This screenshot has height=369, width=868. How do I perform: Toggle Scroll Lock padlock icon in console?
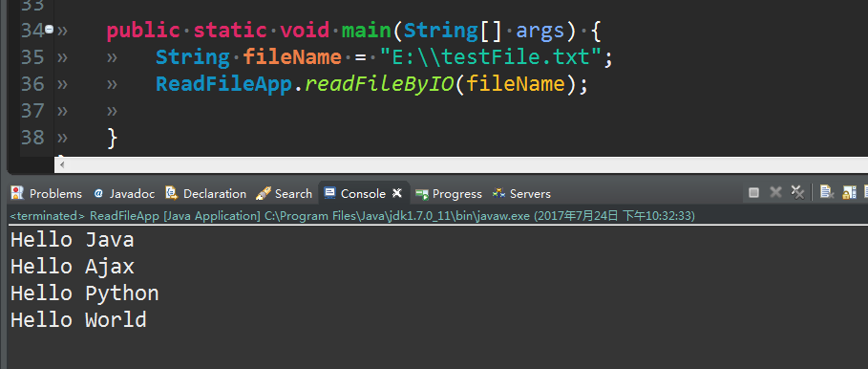[x=849, y=192]
